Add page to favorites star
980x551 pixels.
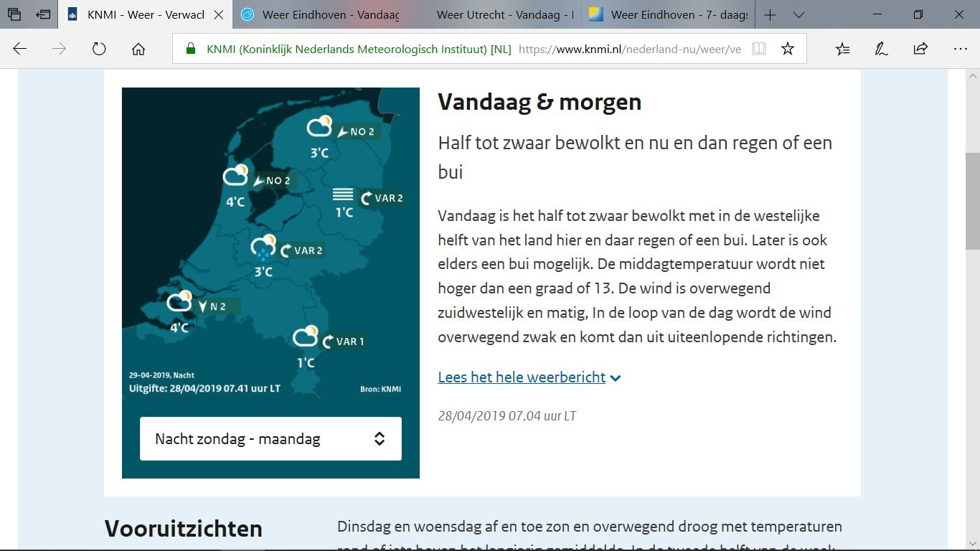click(x=788, y=49)
